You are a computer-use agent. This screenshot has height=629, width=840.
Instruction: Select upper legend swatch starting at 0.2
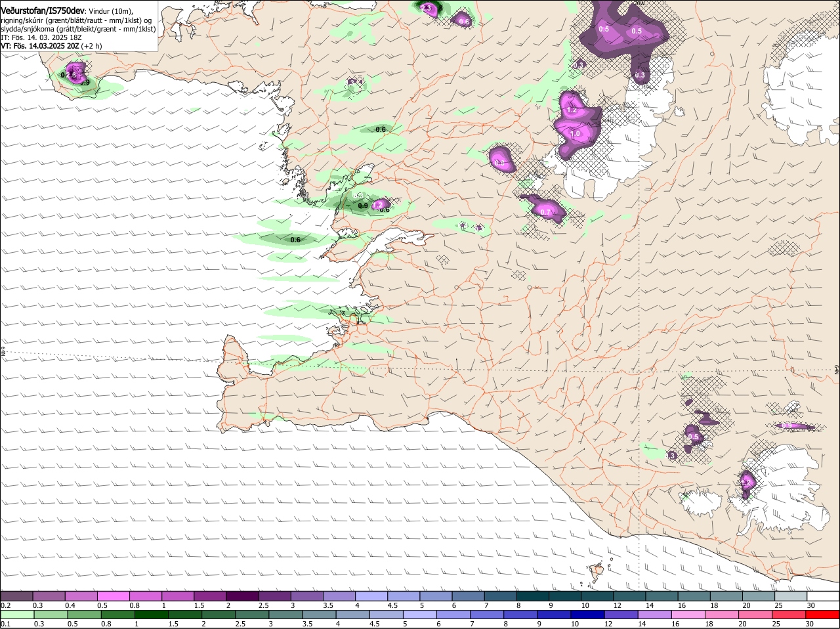click(16, 596)
